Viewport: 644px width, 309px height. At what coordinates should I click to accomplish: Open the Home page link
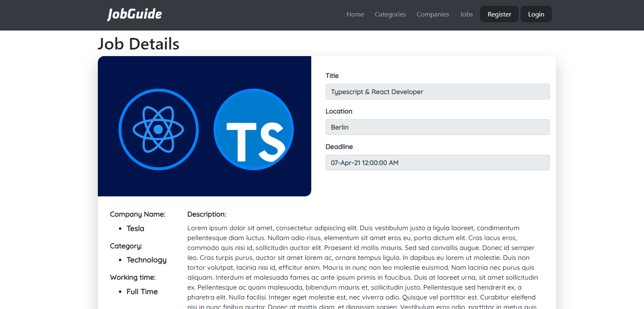355,14
